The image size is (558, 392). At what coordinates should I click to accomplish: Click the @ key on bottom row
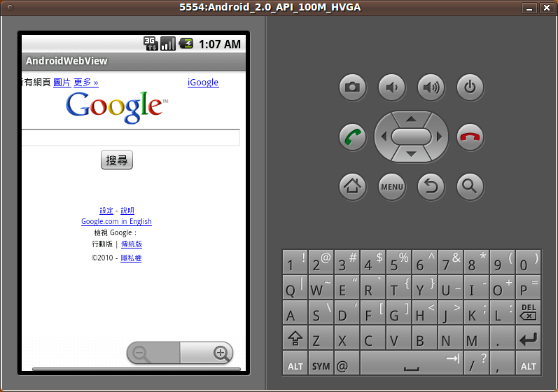[x=347, y=363]
